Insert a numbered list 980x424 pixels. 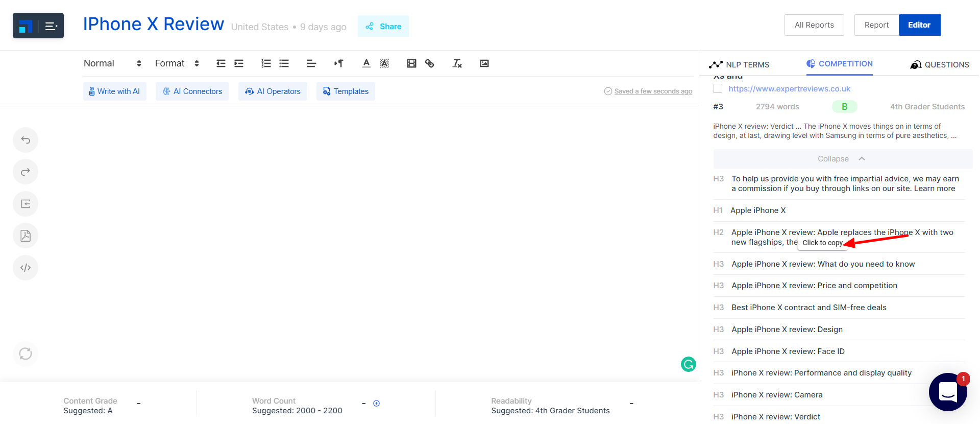[x=266, y=63]
